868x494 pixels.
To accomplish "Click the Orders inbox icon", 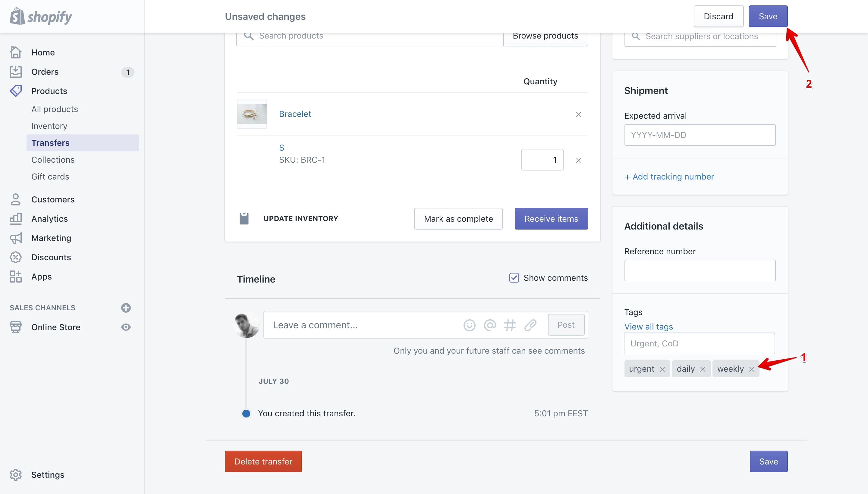I will coord(16,72).
